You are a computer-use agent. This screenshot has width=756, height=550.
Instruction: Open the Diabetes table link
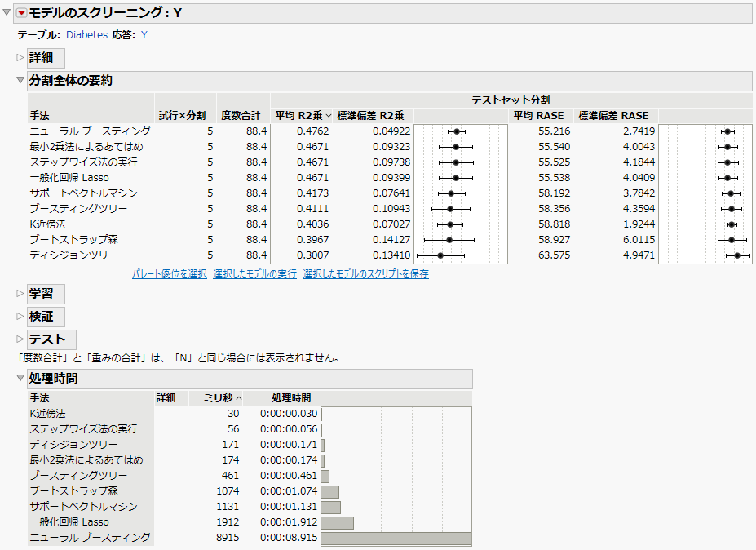[x=86, y=35]
